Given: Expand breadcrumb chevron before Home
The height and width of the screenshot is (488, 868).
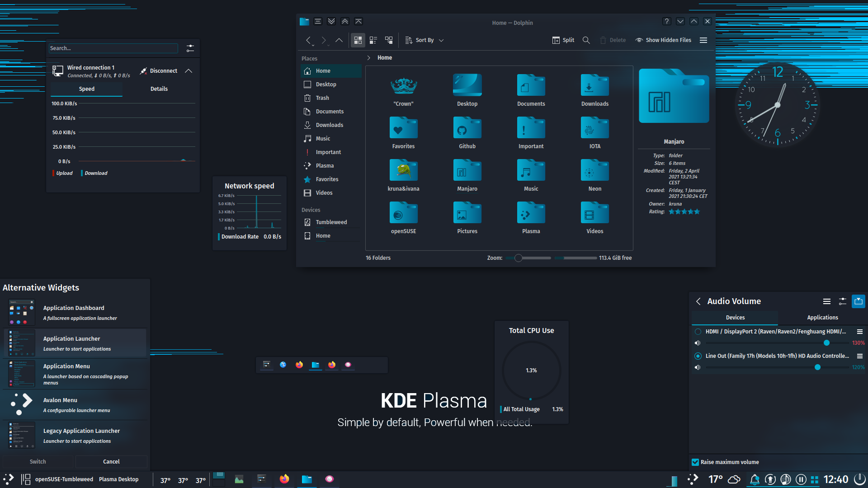Looking at the screenshot, I should [x=369, y=58].
